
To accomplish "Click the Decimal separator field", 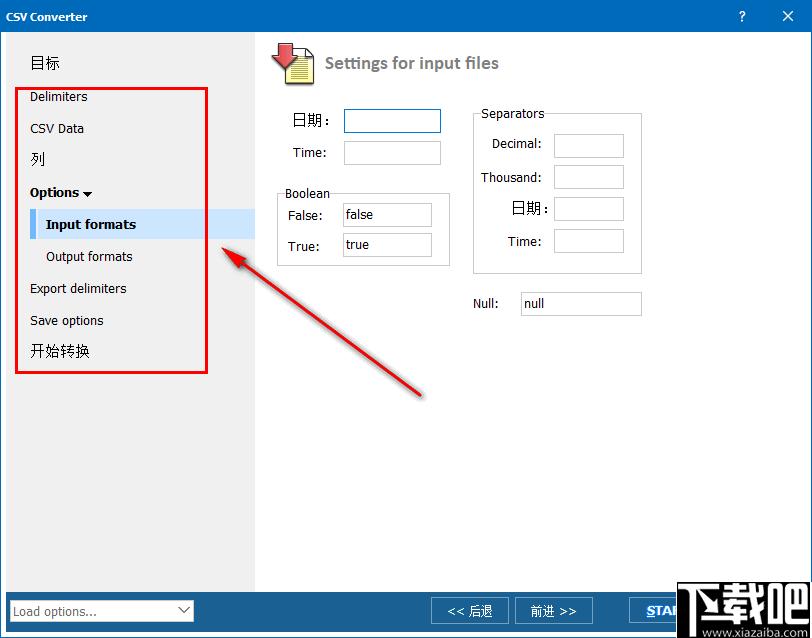I will (x=588, y=146).
